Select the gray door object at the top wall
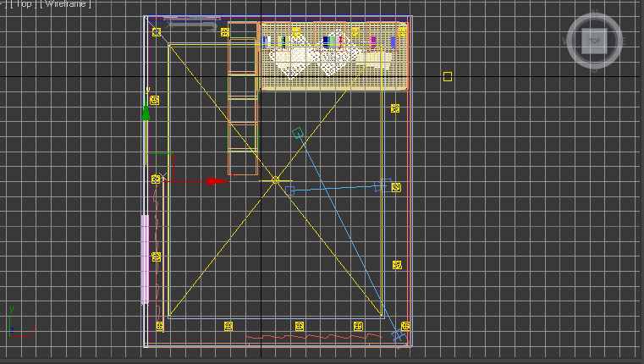This screenshot has height=364, width=644. 192,23
